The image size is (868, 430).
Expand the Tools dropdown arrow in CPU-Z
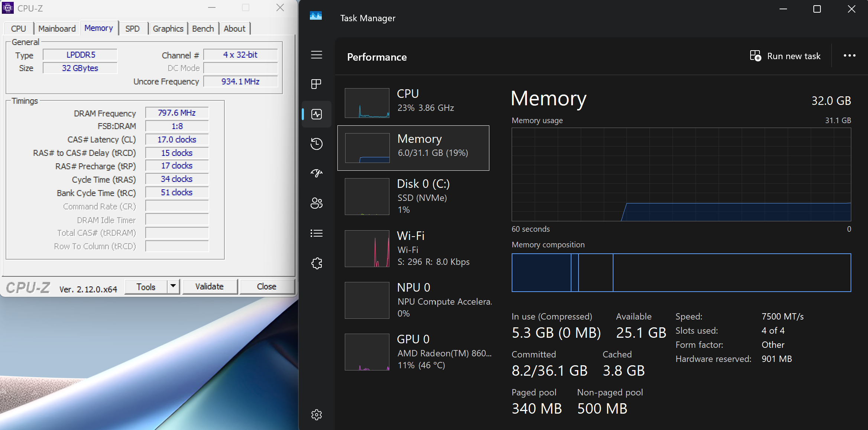click(x=173, y=286)
